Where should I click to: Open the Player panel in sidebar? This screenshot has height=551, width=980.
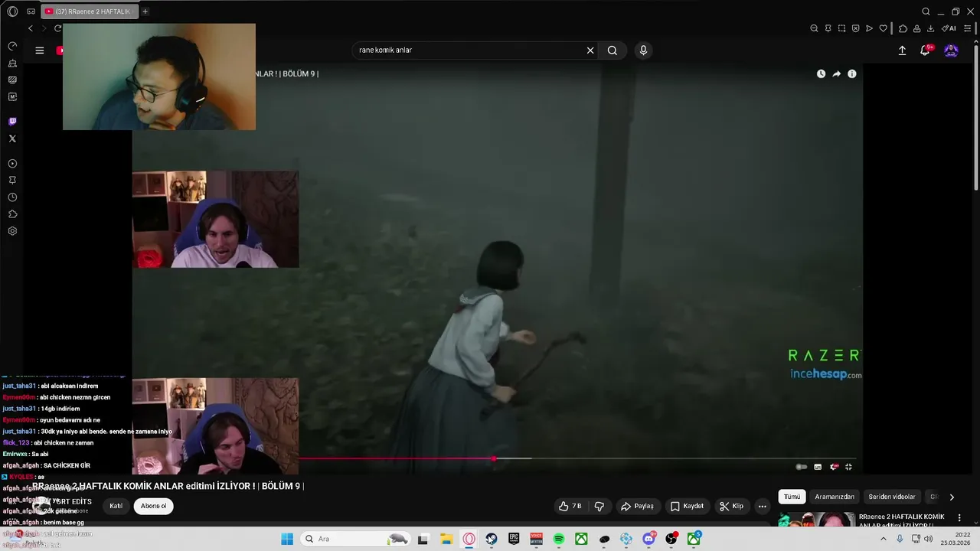coord(12,164)
